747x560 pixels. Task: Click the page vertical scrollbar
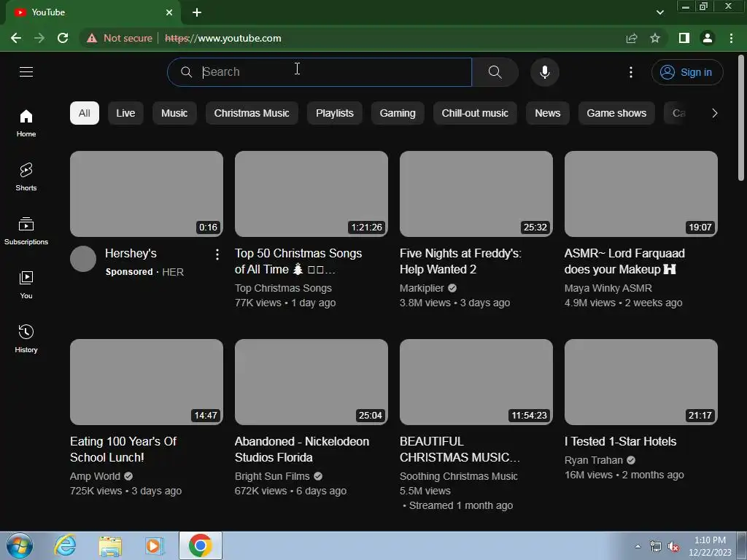(x=741, y=117)
